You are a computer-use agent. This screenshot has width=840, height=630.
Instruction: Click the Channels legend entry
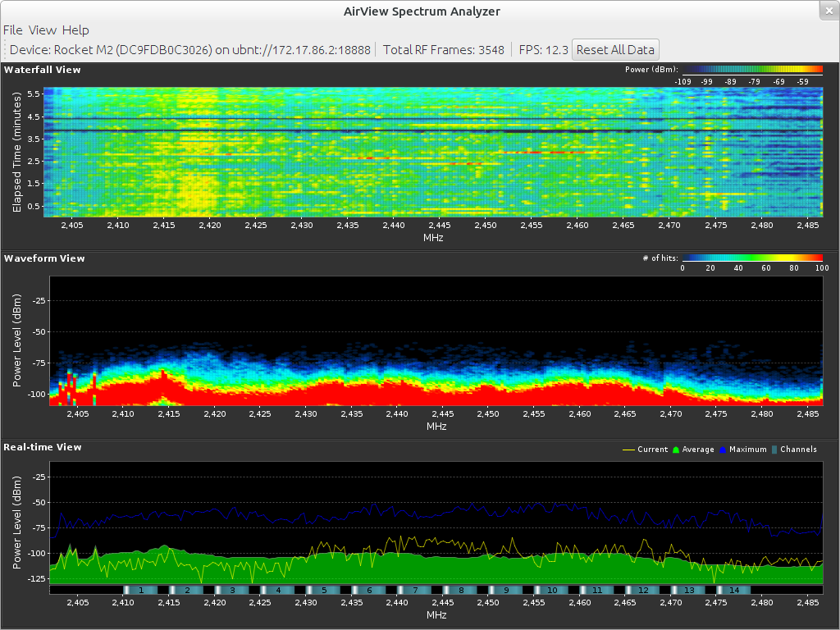(797, 450)
